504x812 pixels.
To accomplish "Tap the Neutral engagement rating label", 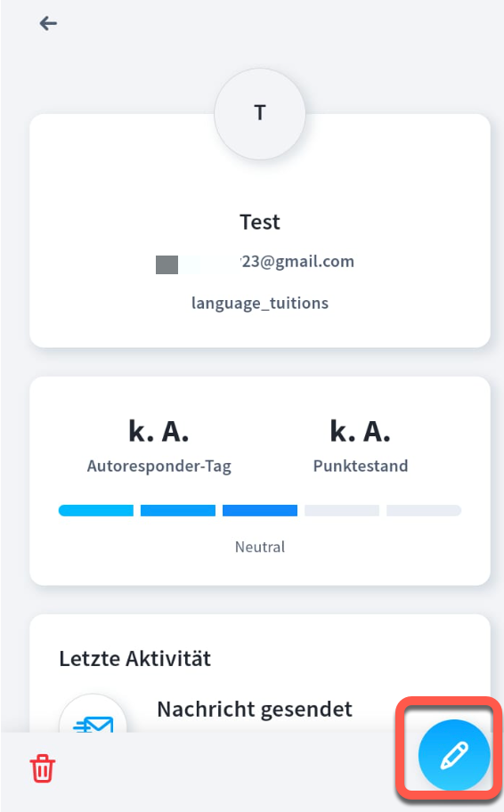I will pyautogui.click(x=260, y=547).
